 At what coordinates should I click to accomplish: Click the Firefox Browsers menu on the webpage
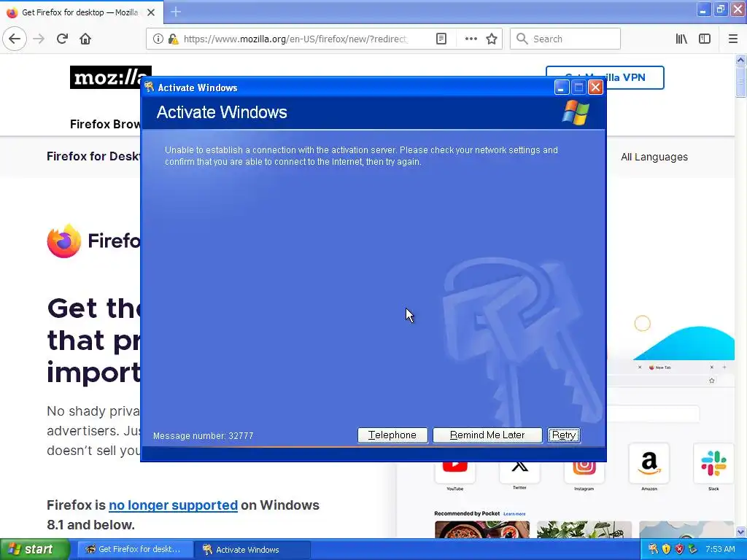[x=105, y=124]
